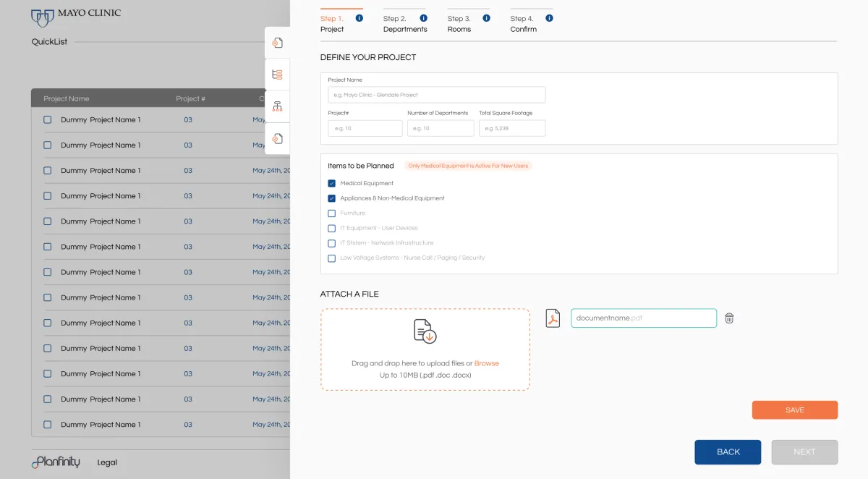868x479 pixels.
Task: Click the NEXT button
Action: click(x=804, y=452)
